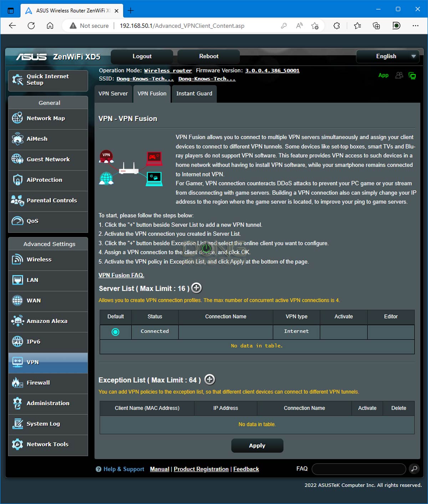Switch to the VPN Fusion tab
This screenshot has width=428, height=504.
click(152, 94)
